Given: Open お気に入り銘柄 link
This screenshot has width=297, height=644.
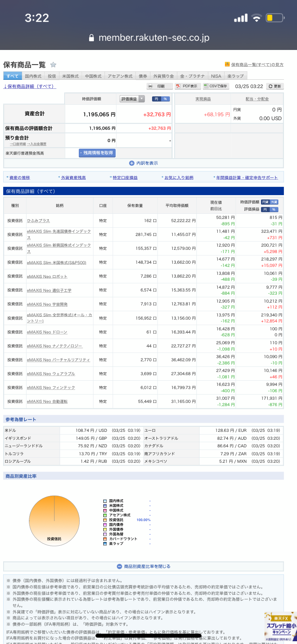Looking at the screenshot, I should click(x=179, y=178).
